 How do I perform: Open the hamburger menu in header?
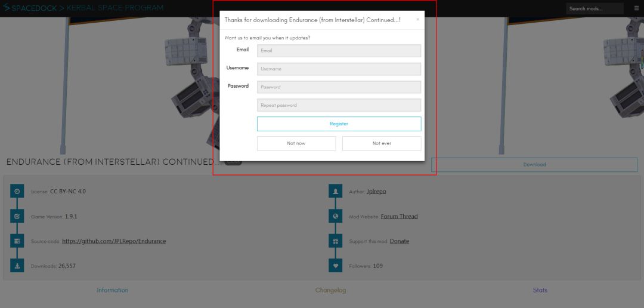[636, 8]
